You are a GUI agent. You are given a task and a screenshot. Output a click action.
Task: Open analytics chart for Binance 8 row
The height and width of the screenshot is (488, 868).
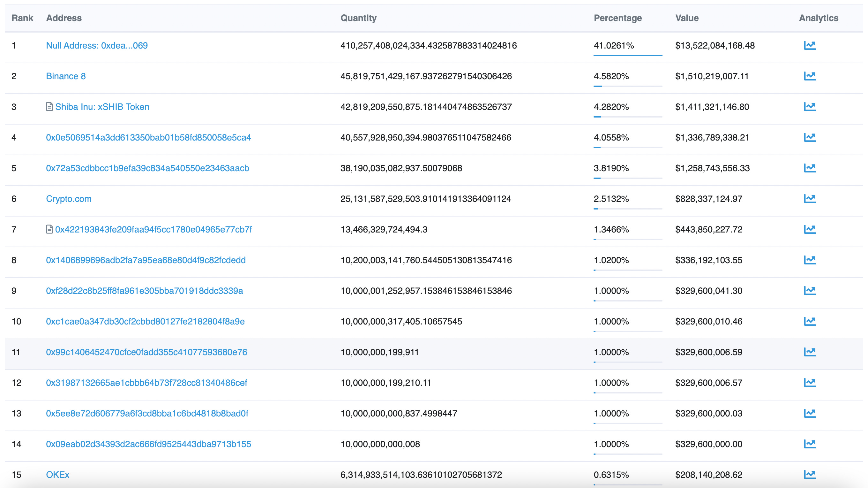tap(810, 76)
